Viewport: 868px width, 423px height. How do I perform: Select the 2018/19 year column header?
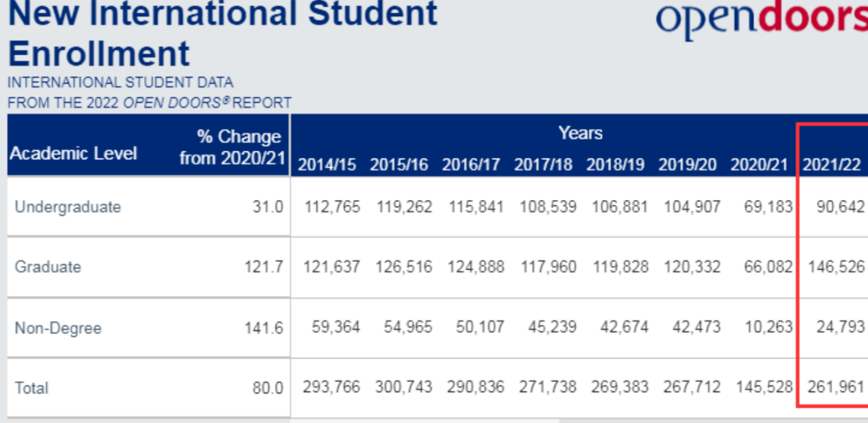[x=615, y=165]
